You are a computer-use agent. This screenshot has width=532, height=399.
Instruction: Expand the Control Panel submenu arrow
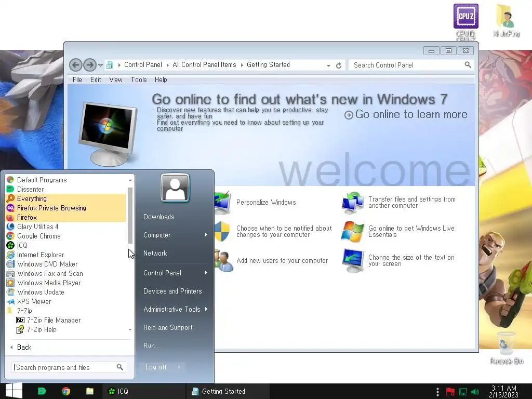tap(206, 273)
